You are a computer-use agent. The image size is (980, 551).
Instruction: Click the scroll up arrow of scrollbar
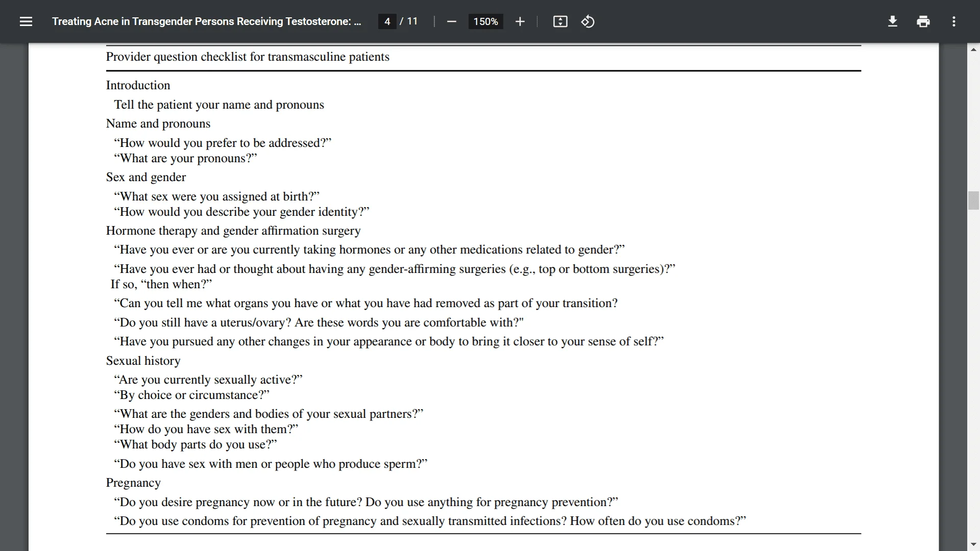click(973, 49)
